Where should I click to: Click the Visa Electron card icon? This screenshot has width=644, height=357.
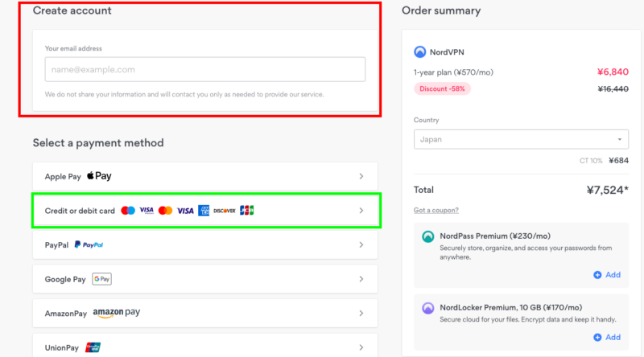click(x=147, y=211)
